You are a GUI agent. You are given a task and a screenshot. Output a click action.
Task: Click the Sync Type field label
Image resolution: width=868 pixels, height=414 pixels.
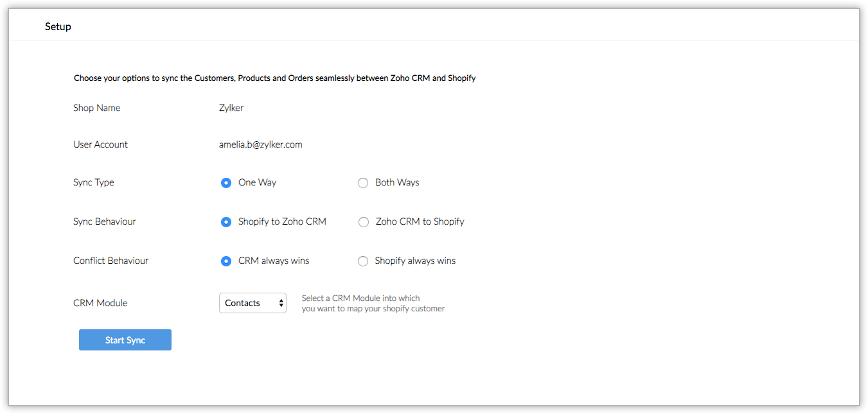pos(94,182)
